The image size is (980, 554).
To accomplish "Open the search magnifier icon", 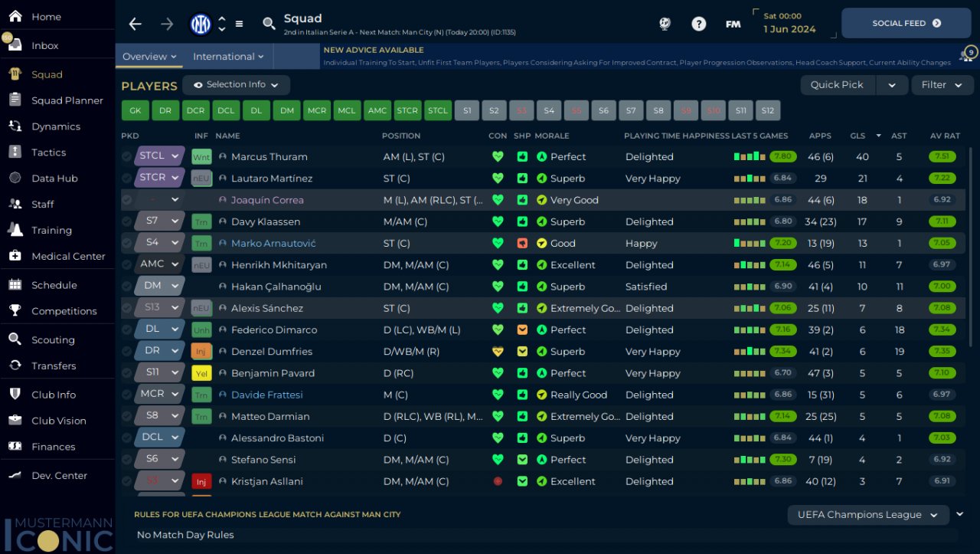I will [269, 24].
